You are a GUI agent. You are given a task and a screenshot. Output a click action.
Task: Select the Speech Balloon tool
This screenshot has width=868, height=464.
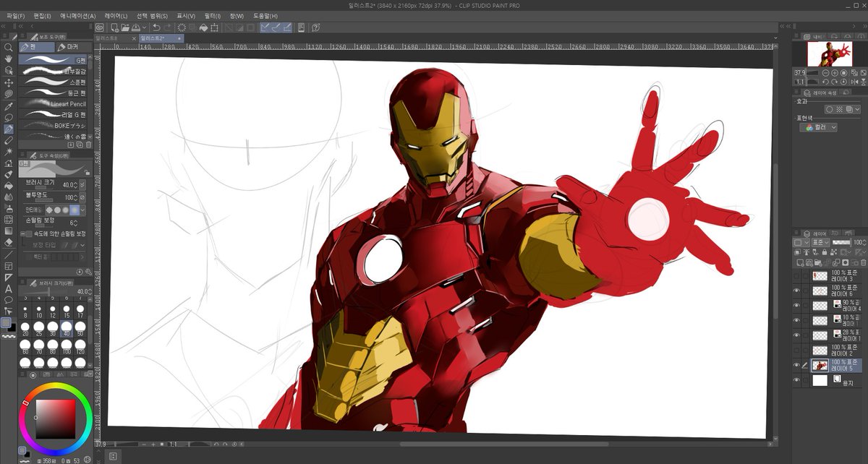pos(9,299)
